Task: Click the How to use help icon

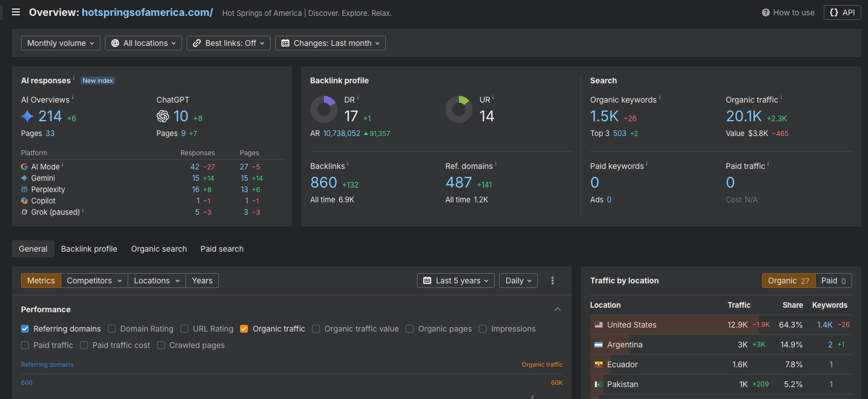Action: (766, 12)
